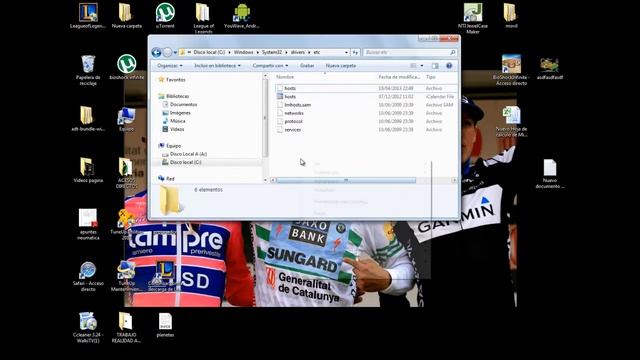
Task: Open Explorer help question mark icon
Action: pos(449,66)
